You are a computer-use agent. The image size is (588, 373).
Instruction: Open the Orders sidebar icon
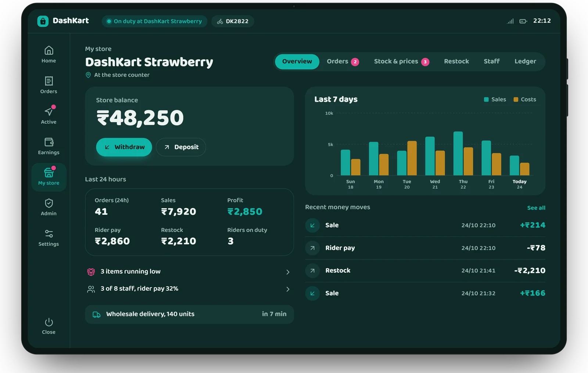pos(49,81)
